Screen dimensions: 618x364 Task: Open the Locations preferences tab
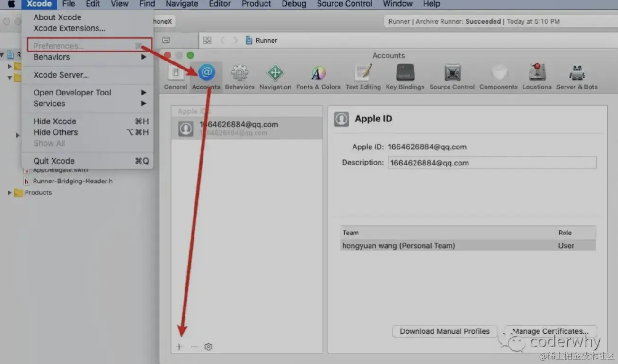[537, 77]
